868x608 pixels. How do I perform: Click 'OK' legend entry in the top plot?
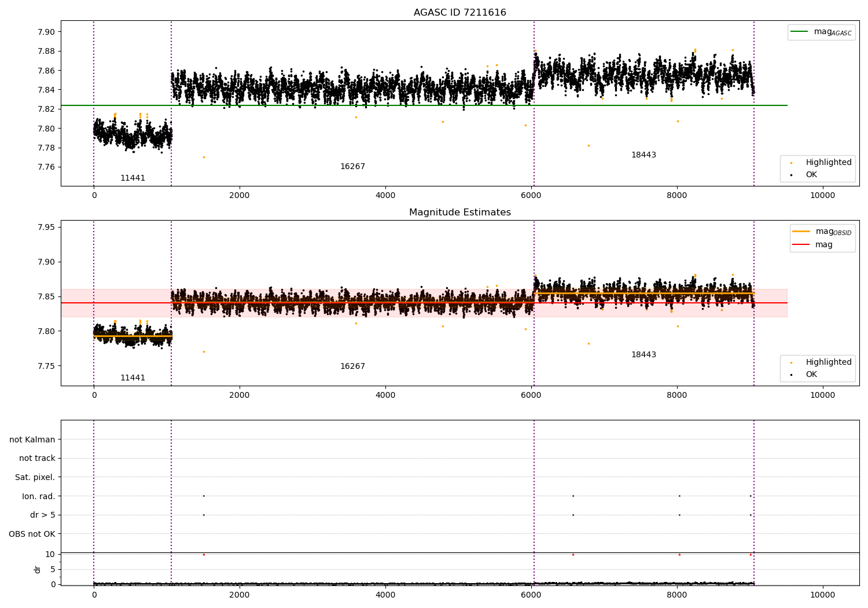(811, 175)
